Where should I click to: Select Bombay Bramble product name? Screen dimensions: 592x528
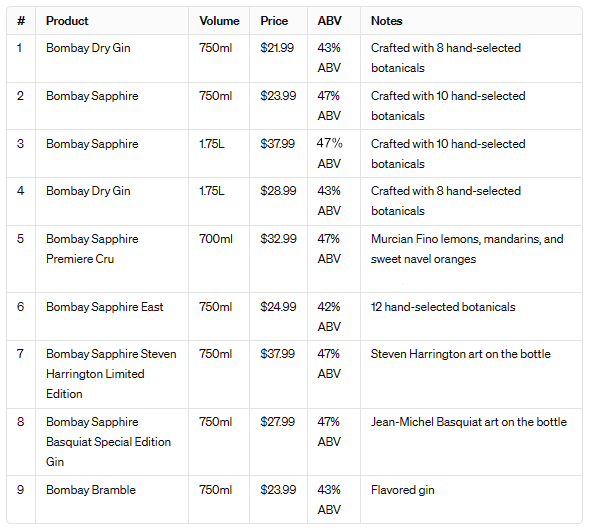pos(91,490)
